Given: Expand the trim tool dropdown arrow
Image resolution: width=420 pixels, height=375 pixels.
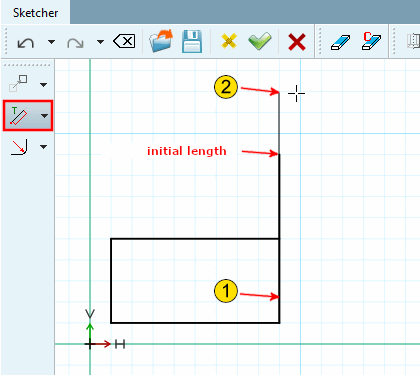Looking at the screenshot, I should [44, 116].
